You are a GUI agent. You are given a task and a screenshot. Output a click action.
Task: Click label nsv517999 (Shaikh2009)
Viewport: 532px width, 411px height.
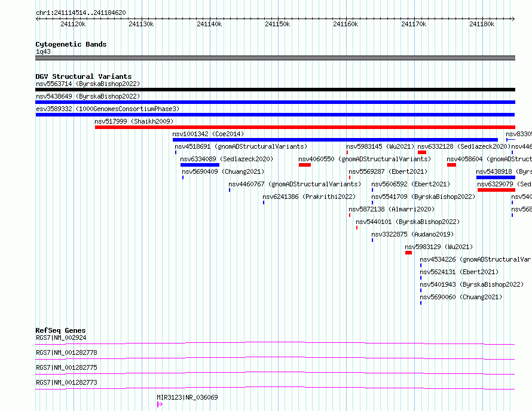[x=134, y=121]
